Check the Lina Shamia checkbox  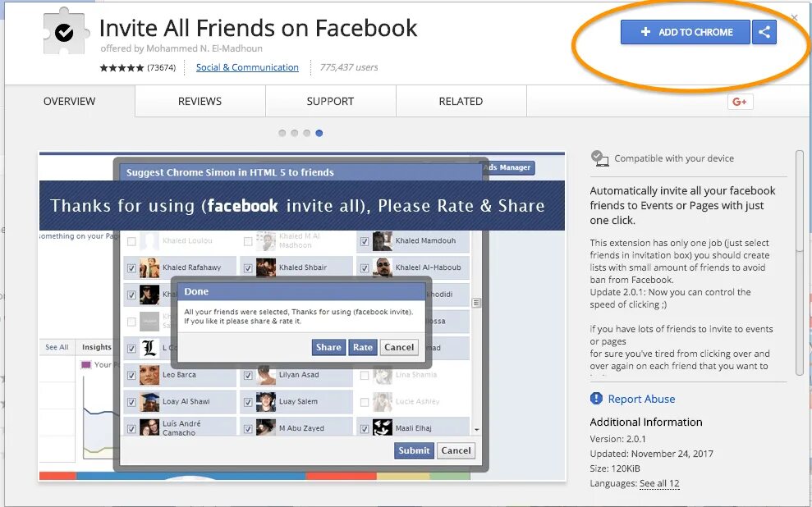click(365, 375)
